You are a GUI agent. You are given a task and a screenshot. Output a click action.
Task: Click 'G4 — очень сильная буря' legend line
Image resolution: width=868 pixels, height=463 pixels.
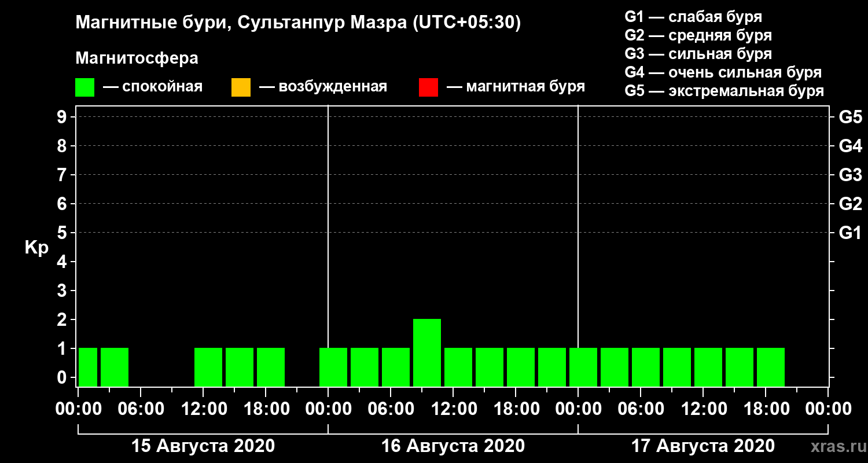point(723,72)
